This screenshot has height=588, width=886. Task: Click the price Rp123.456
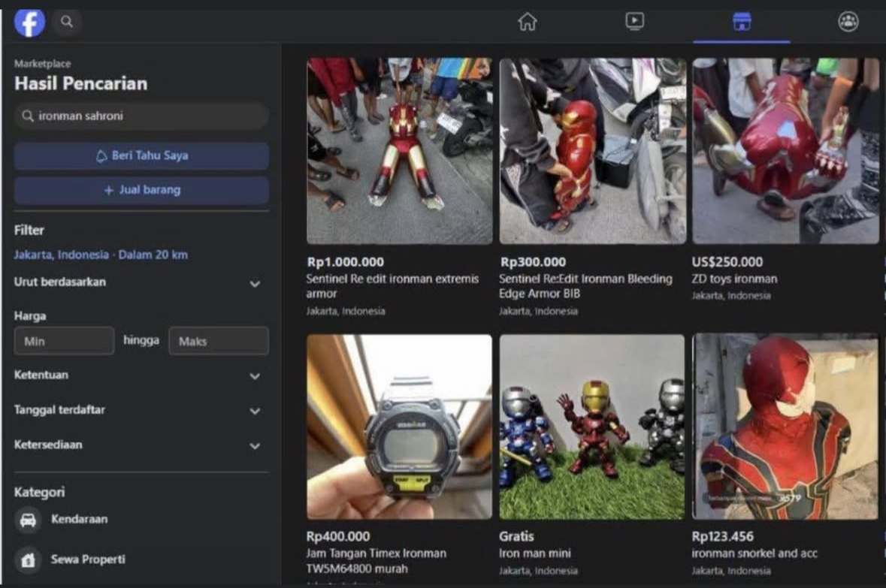pos(723,537)
